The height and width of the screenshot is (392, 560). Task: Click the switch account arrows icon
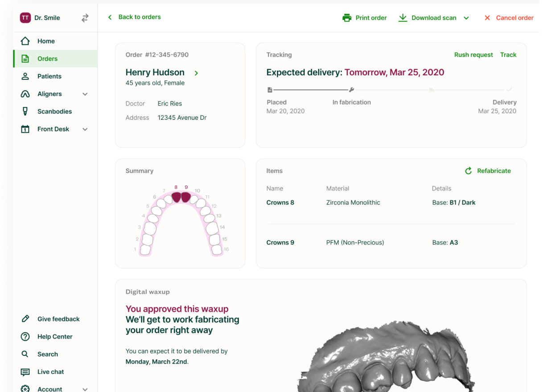(85, 18)
